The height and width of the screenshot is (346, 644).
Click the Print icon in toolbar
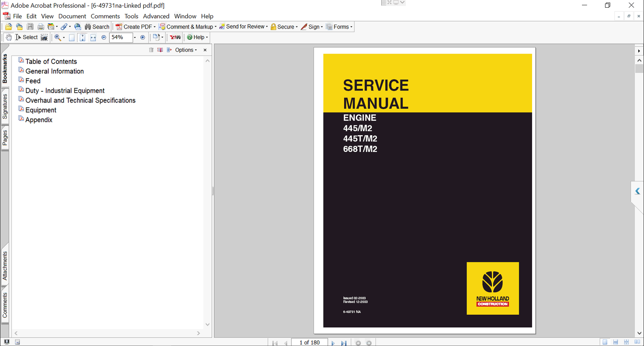(41, 27)
